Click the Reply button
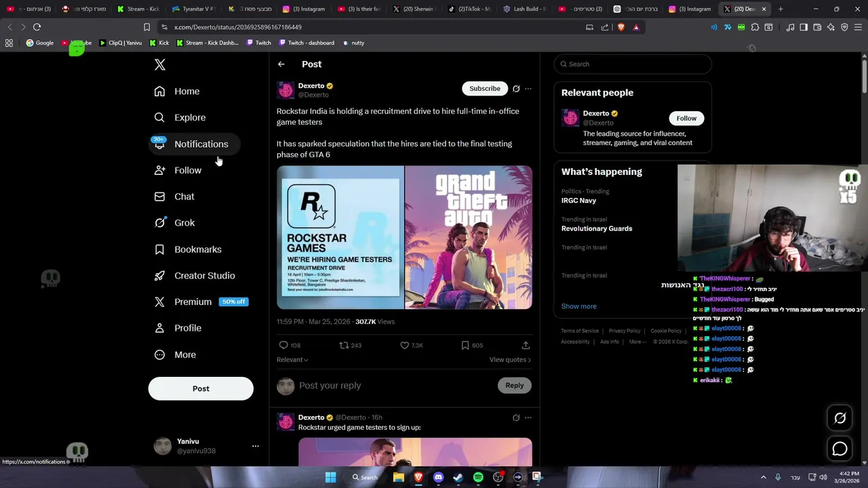The width and height of the screenshot is (868, 488). click(515, 386)
